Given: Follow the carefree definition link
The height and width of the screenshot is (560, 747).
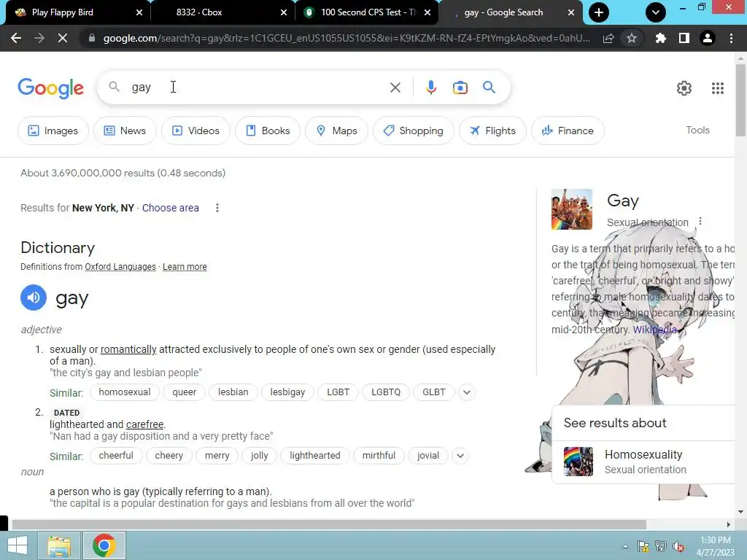Looking at the screenshot, I should (x=145, y=424).
